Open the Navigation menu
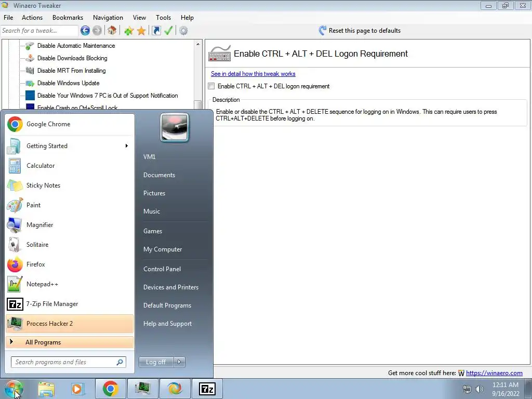Image resolution: width=532 pixels, height=399 pixels. (x=108, y=18)
